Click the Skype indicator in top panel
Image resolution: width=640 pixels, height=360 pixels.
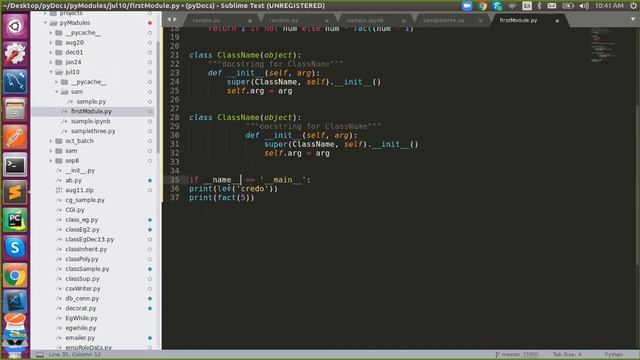[497, 6]
